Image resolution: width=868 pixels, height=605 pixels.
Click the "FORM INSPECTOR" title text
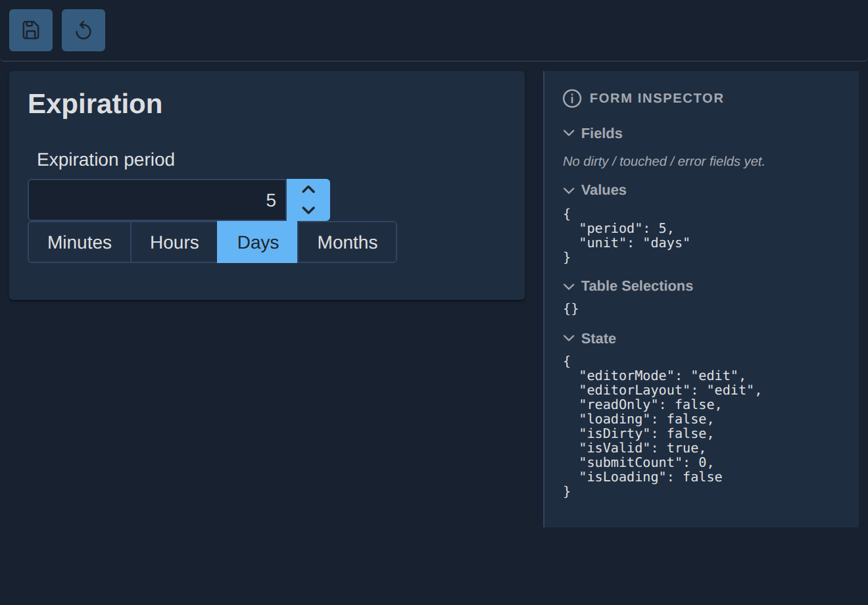tap(656, 98)
